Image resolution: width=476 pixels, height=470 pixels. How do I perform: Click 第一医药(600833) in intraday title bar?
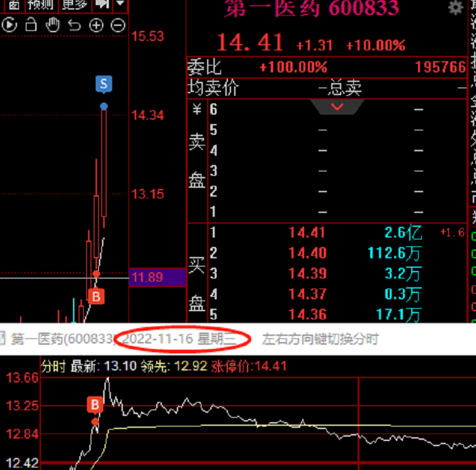click(62, 339)
